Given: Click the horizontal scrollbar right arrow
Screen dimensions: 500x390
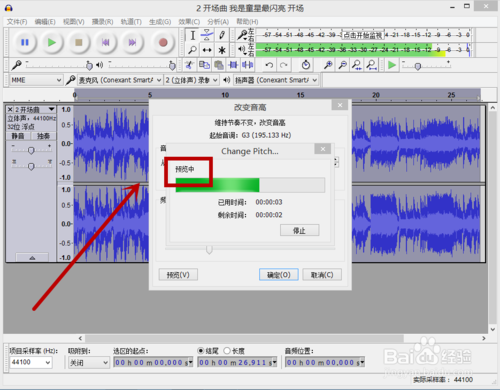Looking at the screenshot, I should click(x=484, y=338).
